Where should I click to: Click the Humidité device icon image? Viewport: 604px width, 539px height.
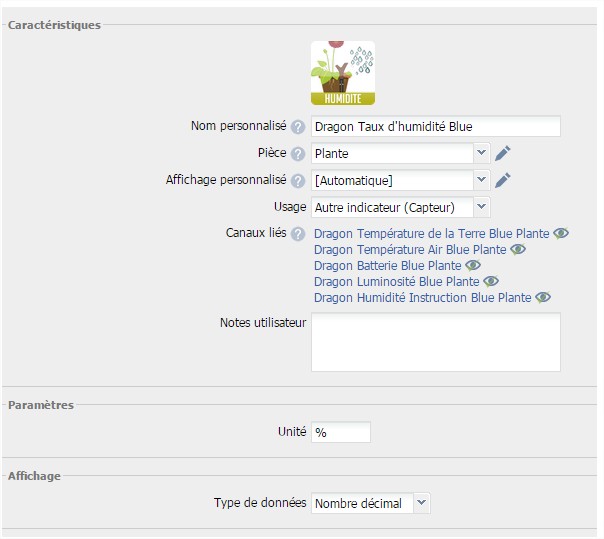tap(342, 73)
